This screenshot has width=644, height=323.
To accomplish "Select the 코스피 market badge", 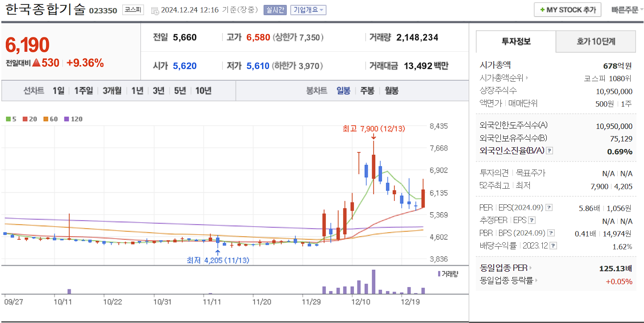I will pyautogui.click(x=132, y=10).
